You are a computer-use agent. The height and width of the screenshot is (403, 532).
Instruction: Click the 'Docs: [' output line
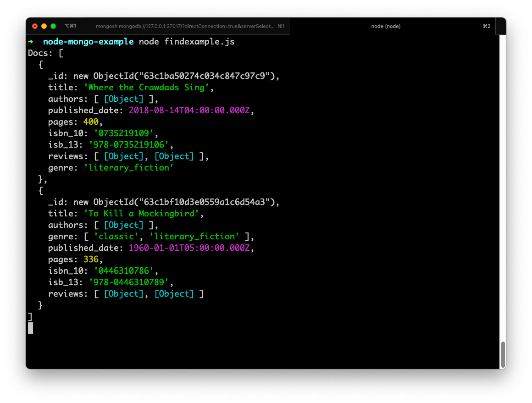click(x=46, y=53)
